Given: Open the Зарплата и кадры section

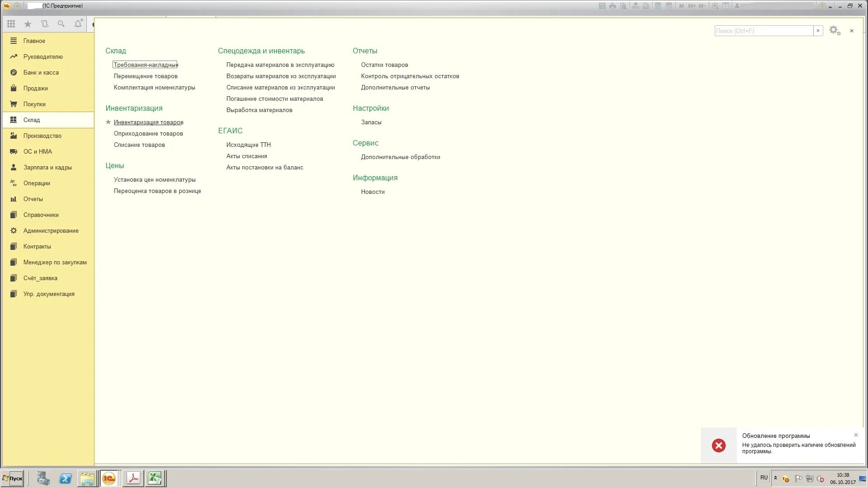Looking at the screenshot, I should click(x=47, y=167).
